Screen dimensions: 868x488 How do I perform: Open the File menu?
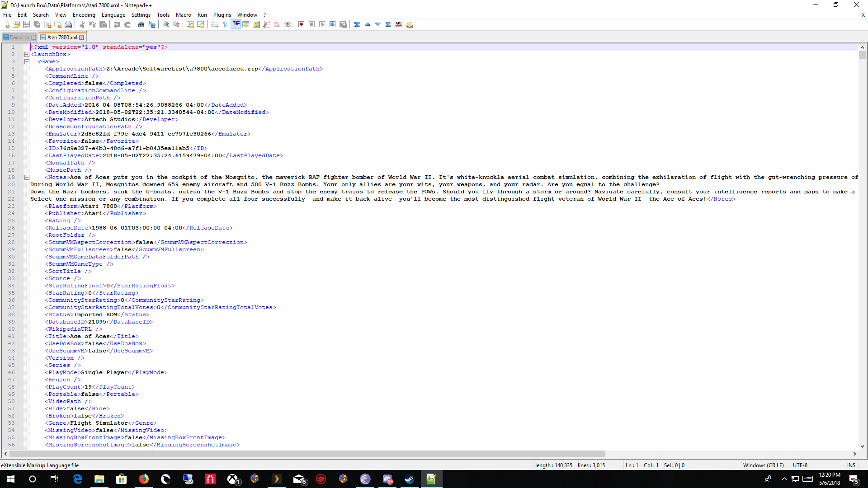[x=7, y=14]
